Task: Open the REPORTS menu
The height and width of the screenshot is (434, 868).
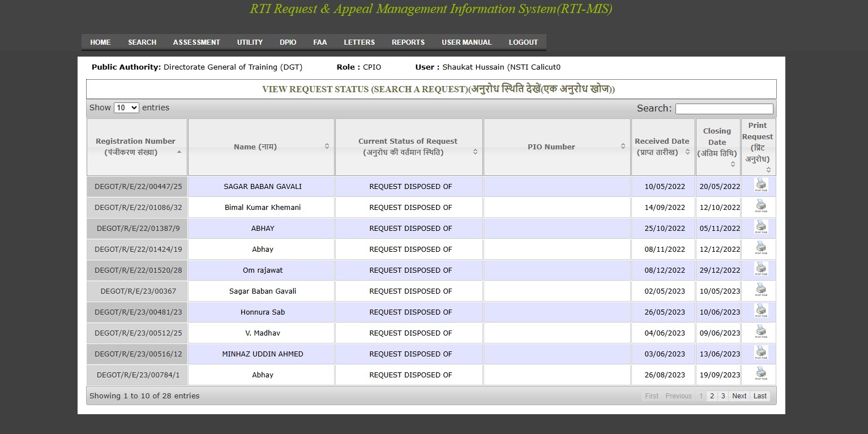Action: 408,42
